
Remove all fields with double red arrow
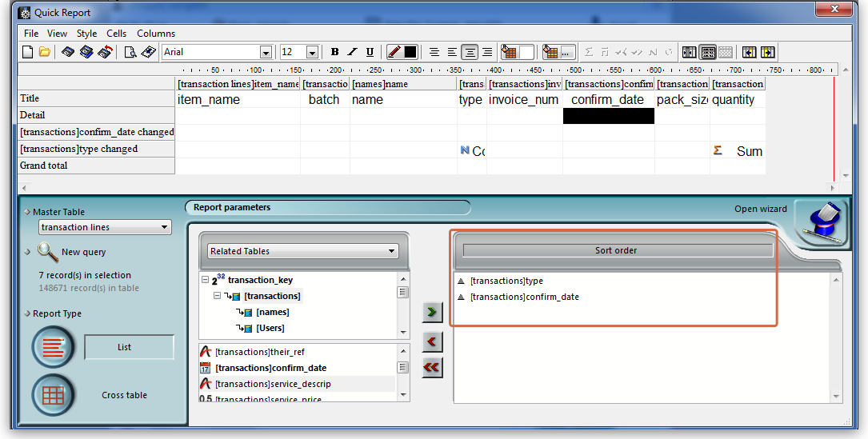coord(432,367)
